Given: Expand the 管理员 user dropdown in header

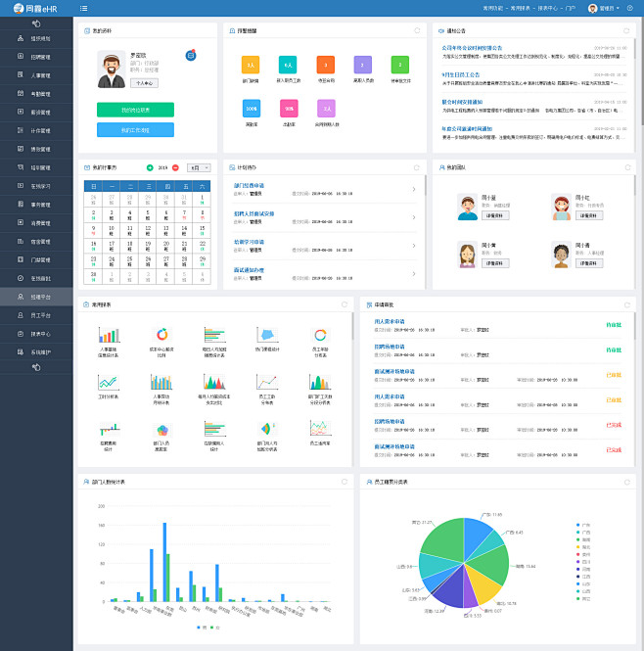Looking at the screenshot, I should coord(604,8).
